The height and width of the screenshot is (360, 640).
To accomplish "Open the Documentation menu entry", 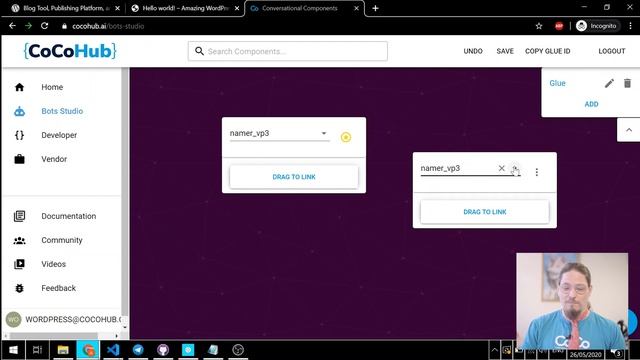I will point(69,216).
